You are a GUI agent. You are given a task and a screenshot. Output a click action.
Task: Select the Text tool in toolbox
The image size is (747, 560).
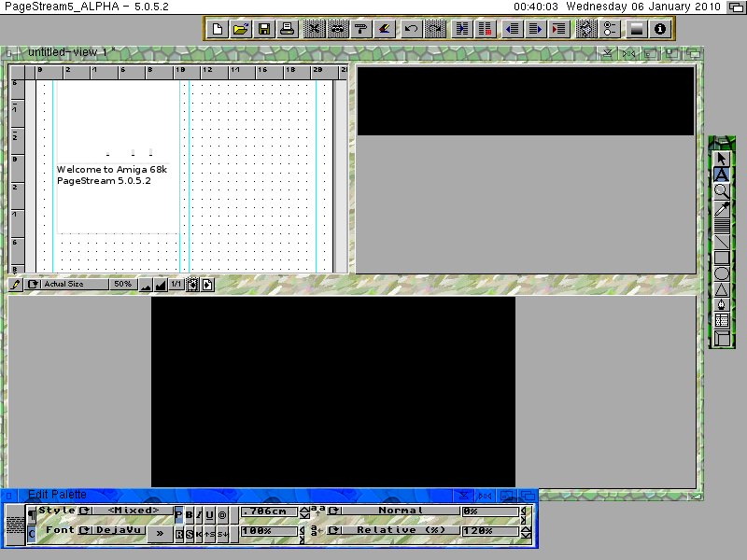(721, 175)
